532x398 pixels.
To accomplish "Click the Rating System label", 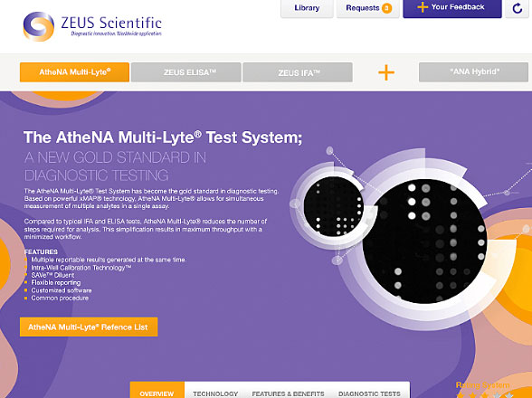I will (483, 384).
